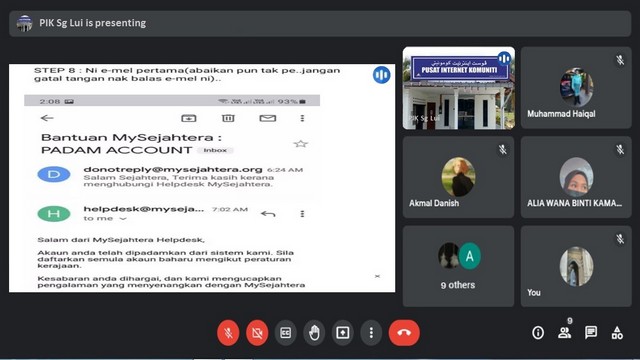Open the meeting details info icon

click(x=538, y=333)
